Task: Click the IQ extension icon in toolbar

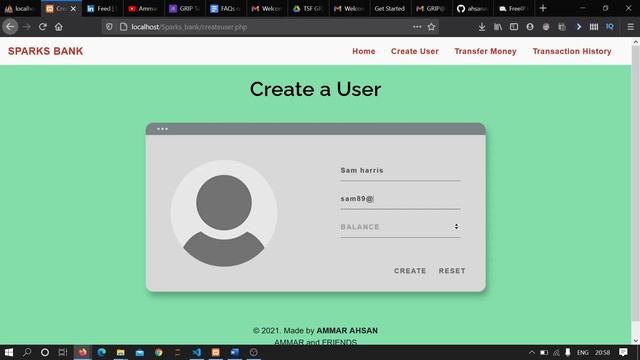Action: [x=610, y=27]
